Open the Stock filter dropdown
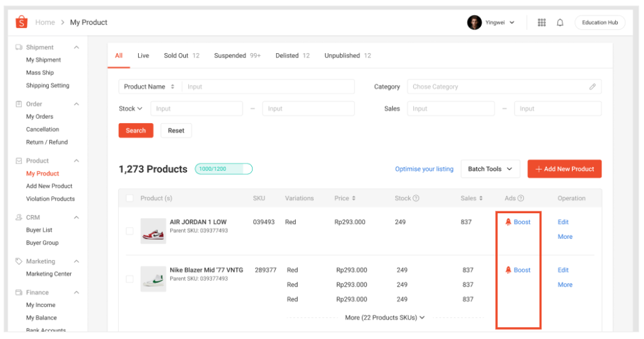 click(130, 108)
